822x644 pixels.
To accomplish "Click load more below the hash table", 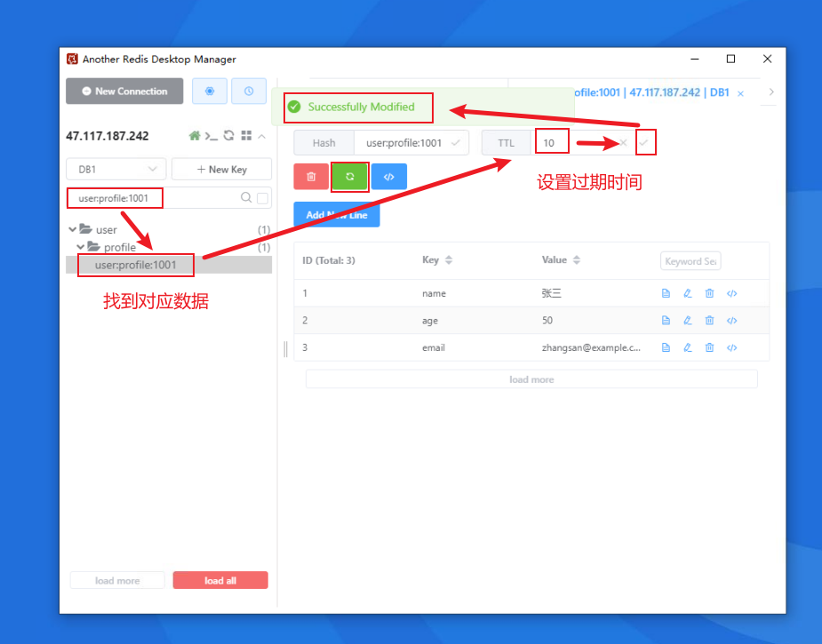I will [x=531, y=379].
